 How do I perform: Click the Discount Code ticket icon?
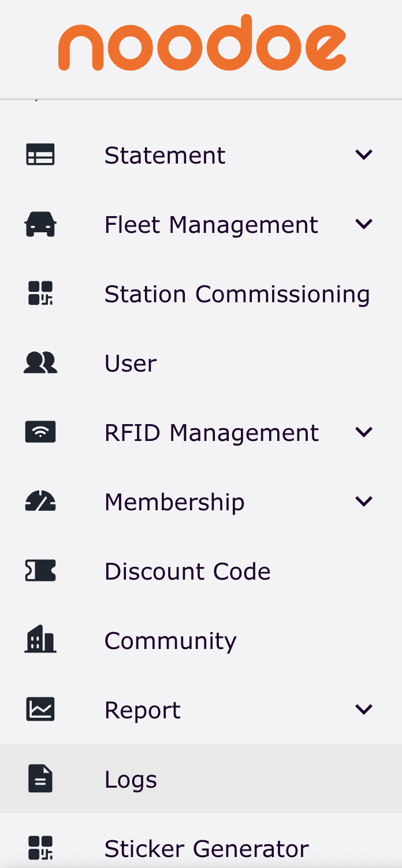point(40,570)
